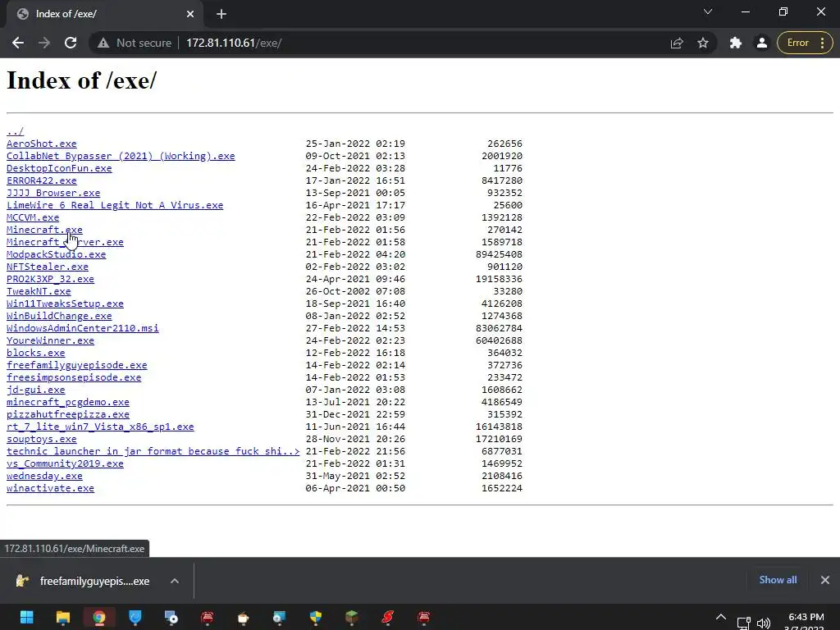Click ModpackStudio.exe link
This screenshot has width=840, height=630.
pos(57,254)
